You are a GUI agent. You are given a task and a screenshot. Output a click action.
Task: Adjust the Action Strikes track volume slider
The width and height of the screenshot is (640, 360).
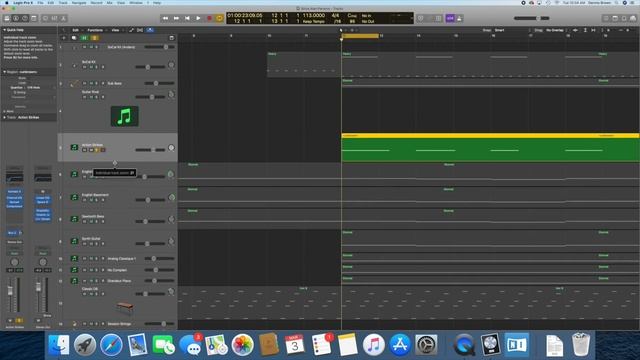pos(150,150)
